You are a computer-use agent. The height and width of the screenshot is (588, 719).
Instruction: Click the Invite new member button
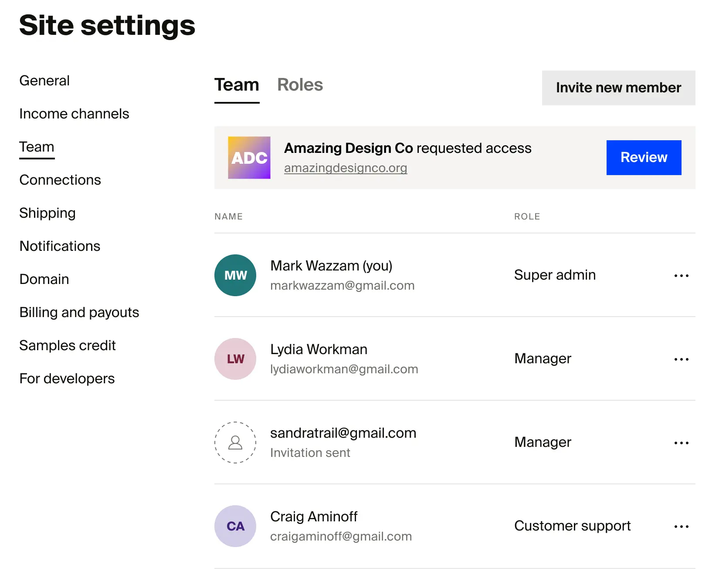(x=618, y=88)
